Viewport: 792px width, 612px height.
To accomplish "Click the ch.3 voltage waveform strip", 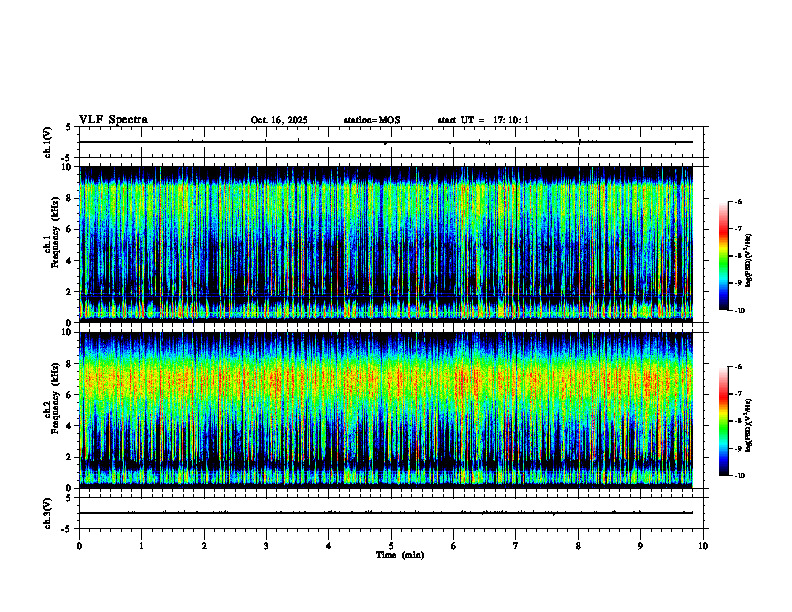I will tap(393, 513).
